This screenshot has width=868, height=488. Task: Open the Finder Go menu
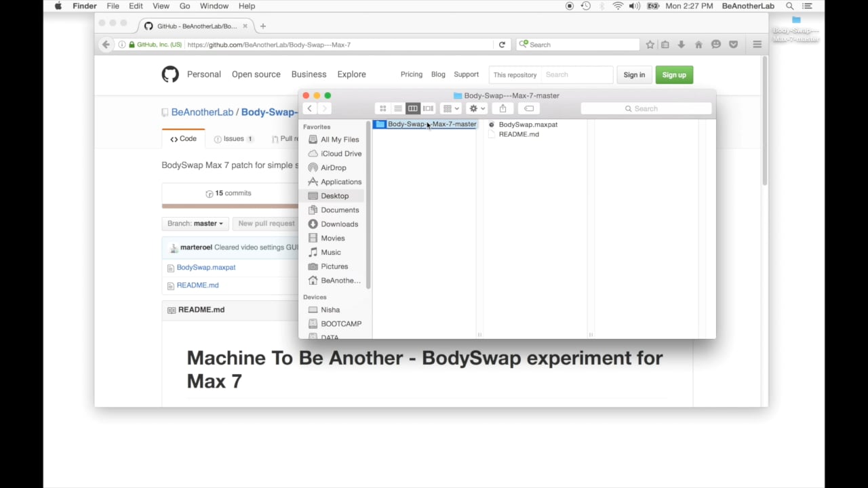click(184, 6)
